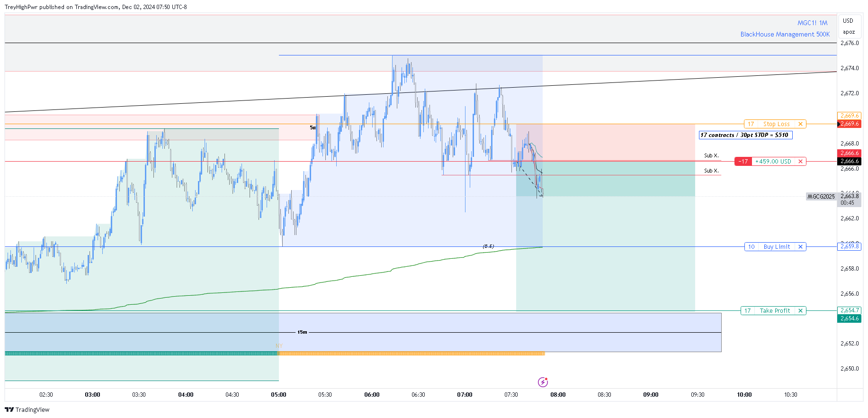Click the 5m label near the red zone
Image resolution: width=868 pixels, height=418 pixels.
coord(313,127)
